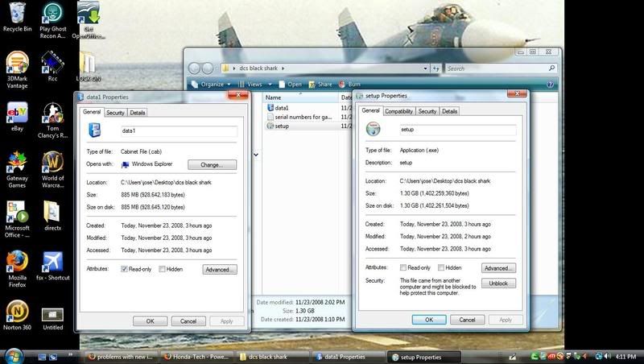
Task: Launch Mozilla Firefox desktop icon
Action: pos(17,269)
